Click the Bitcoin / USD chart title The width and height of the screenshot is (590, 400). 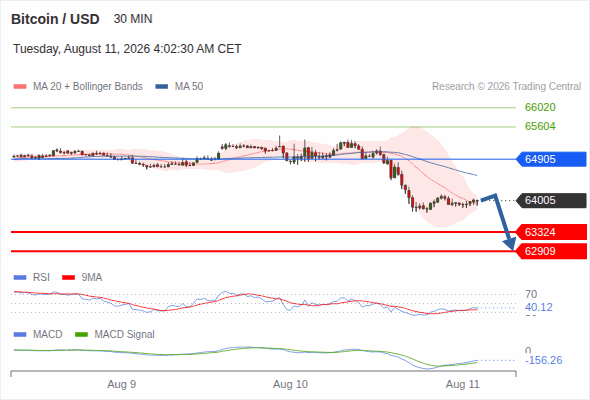[55, 19]
